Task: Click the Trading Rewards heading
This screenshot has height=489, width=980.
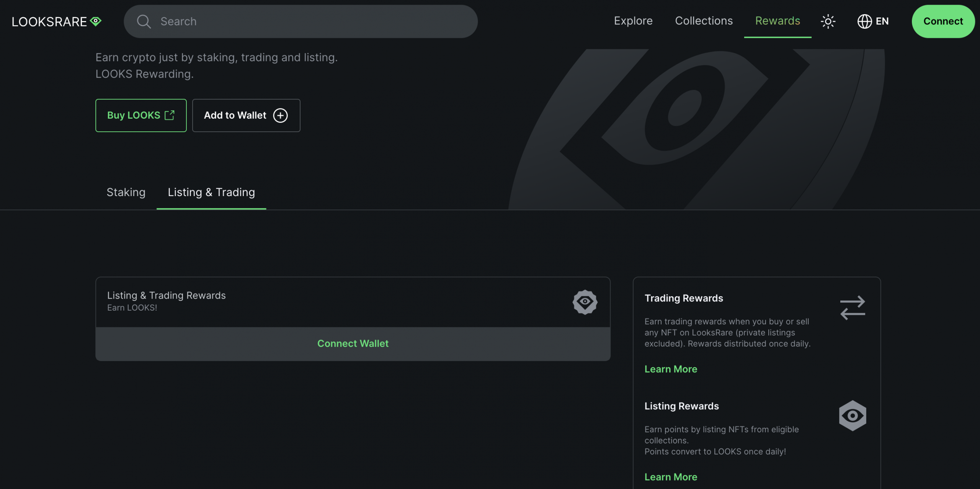Action: click(x=684, y=298)
